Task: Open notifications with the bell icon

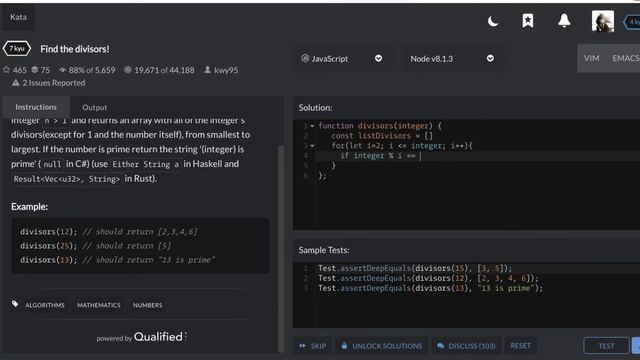Action: pyautogui.click(x=564, y=20)
